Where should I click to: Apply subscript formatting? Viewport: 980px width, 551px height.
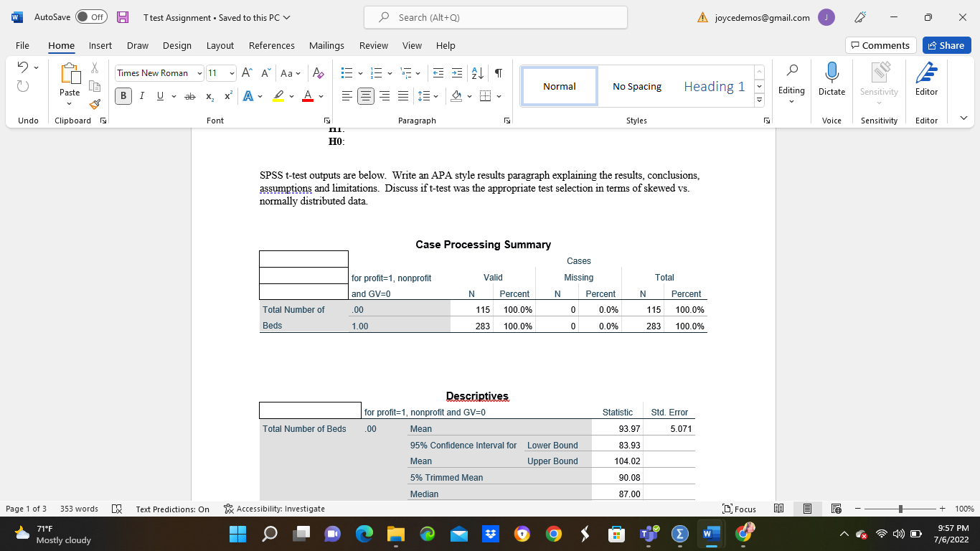209,96
